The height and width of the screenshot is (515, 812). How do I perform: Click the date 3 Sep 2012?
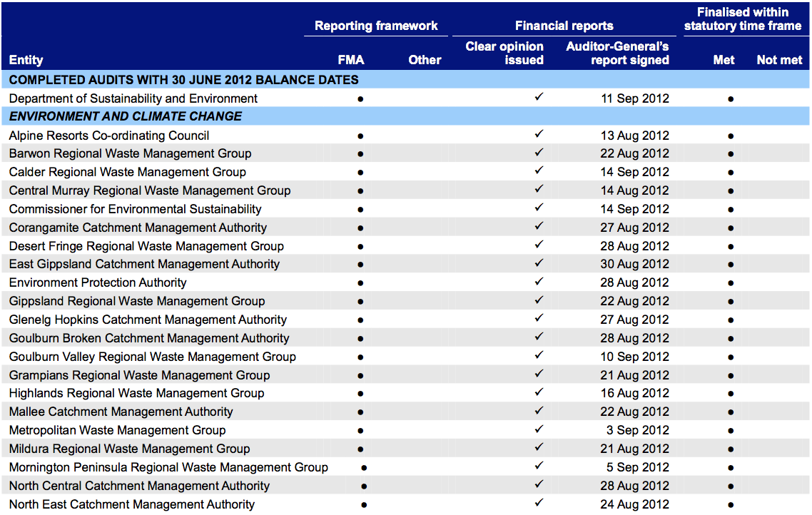(638, 431)
